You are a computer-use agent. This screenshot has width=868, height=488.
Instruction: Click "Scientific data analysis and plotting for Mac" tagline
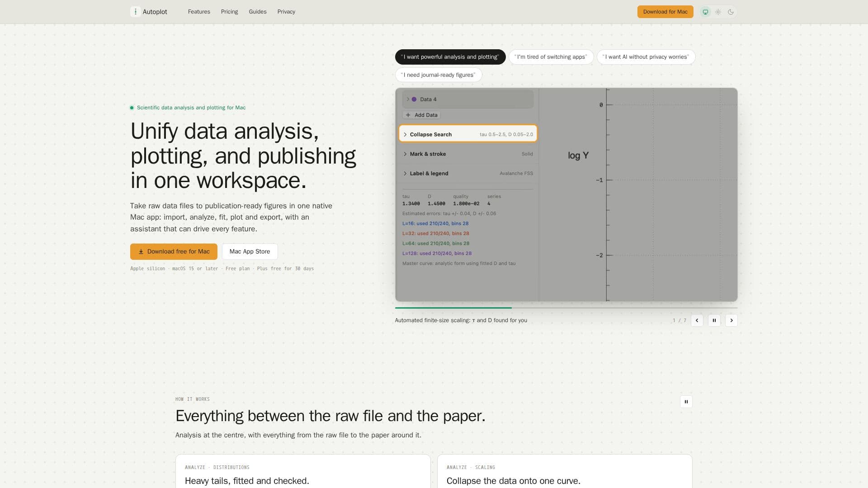pos(191,108)
